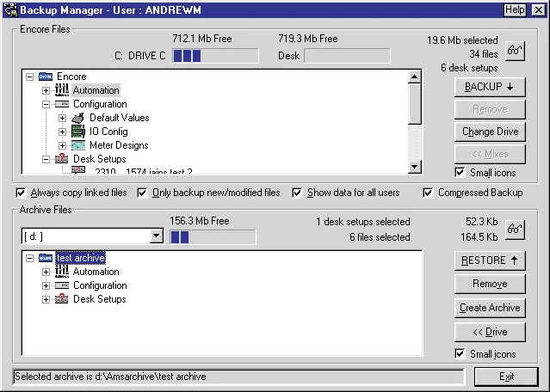This screenshot has height=392, width=550.
Task: Click the BACKUP button
Action: [490, 87]
